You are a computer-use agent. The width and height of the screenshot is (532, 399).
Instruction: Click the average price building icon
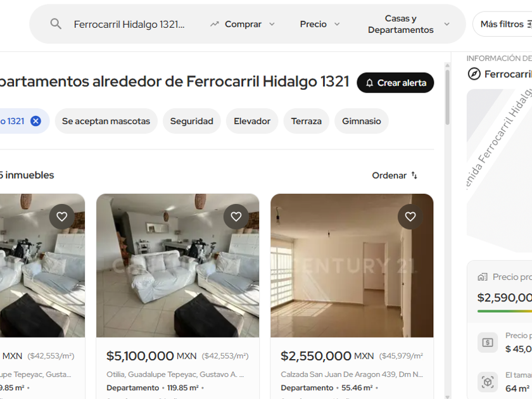click(482, 277)
